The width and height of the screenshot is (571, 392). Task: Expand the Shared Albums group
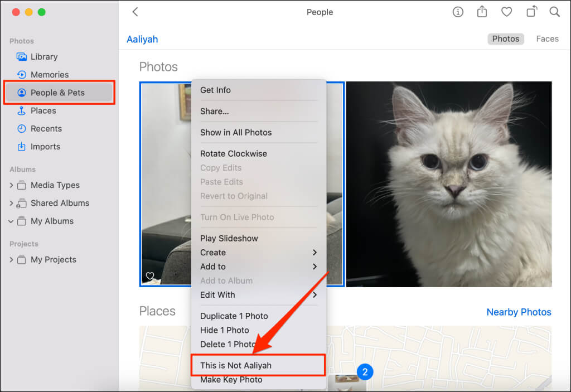pos(11,203)
